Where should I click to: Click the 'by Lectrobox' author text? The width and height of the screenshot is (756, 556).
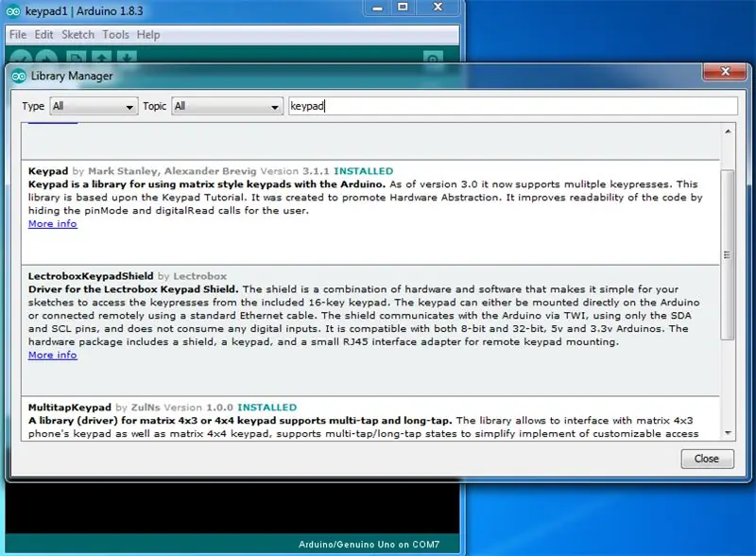[x=193, y=276]
